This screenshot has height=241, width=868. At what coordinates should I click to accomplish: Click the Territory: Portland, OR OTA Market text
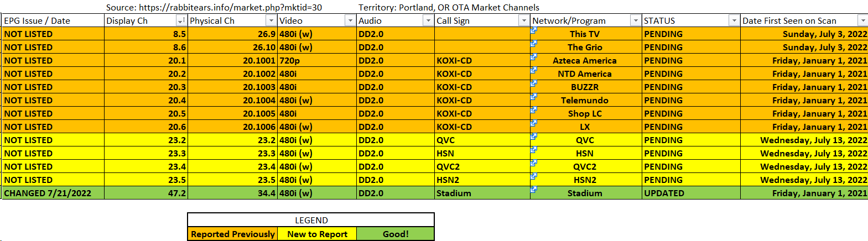coord(449,7)
